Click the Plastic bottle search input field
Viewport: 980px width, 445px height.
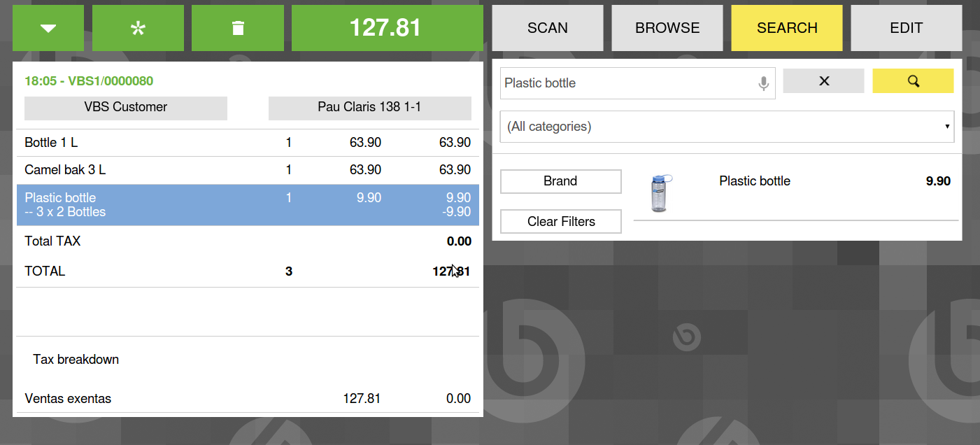626,83
